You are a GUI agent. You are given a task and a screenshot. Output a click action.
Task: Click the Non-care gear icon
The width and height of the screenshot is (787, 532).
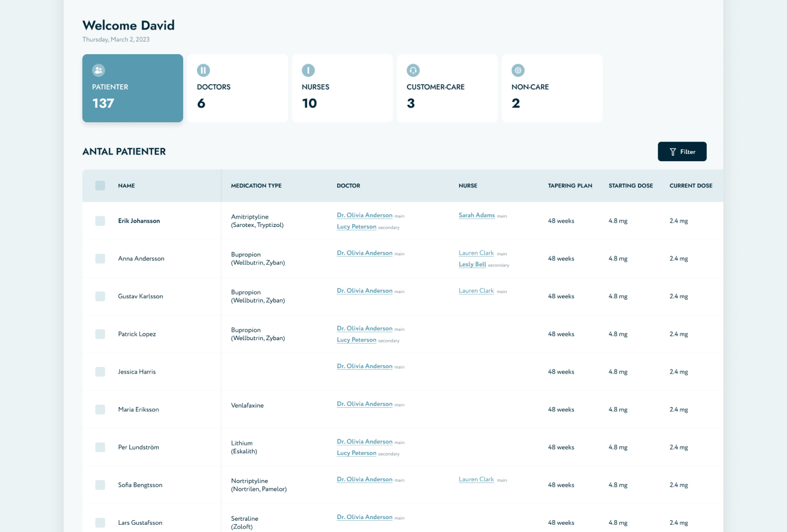pyautogui.click(x=519, y=70)
